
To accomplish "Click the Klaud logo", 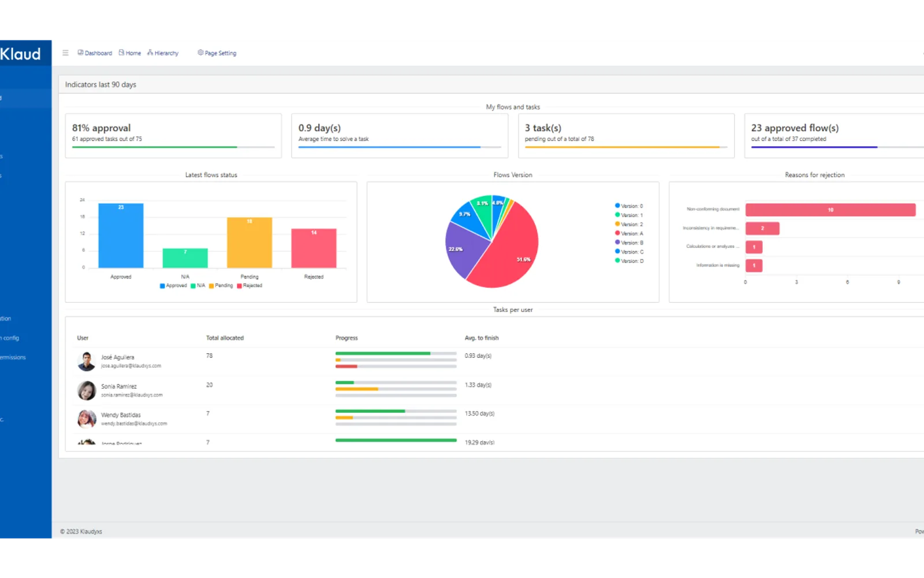I will coord(21,54).
